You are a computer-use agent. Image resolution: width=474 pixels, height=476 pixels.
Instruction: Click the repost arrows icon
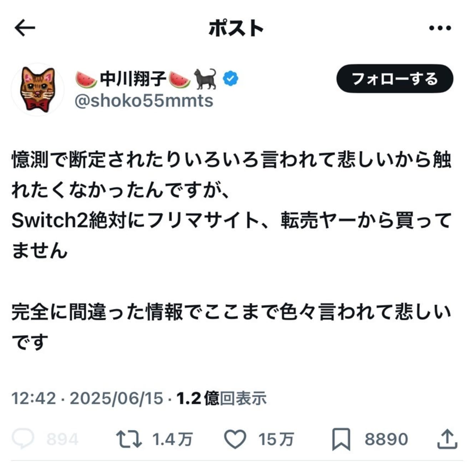[x=129, y=439]
